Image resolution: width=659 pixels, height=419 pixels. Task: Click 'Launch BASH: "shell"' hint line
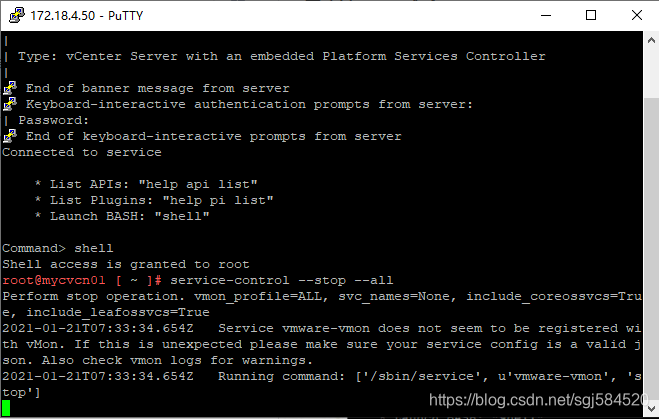point(121,216)
